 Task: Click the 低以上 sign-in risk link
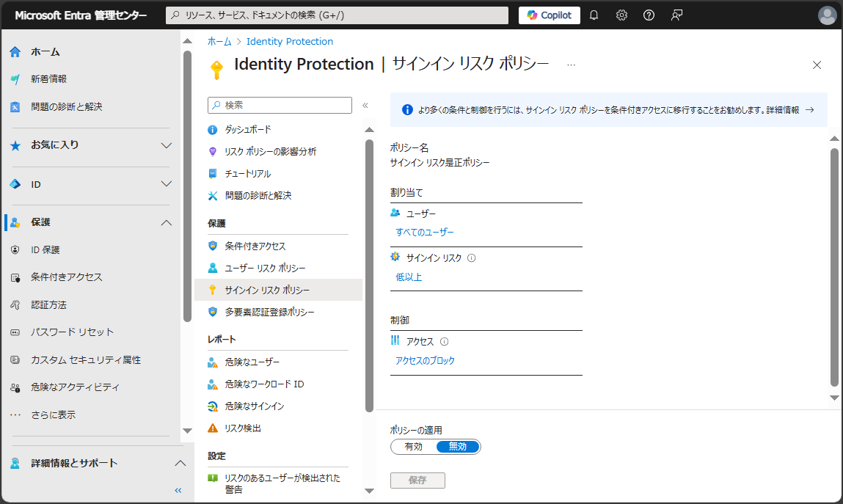point(409,277)
